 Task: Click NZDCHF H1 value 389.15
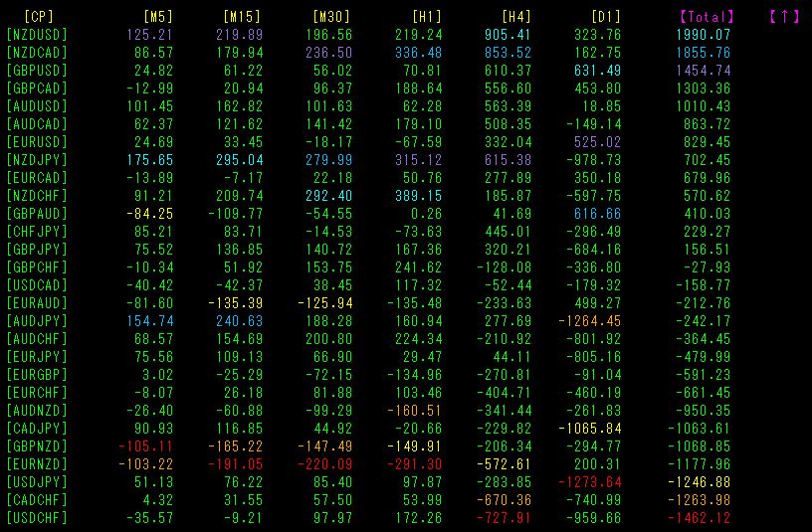[418, 196]
